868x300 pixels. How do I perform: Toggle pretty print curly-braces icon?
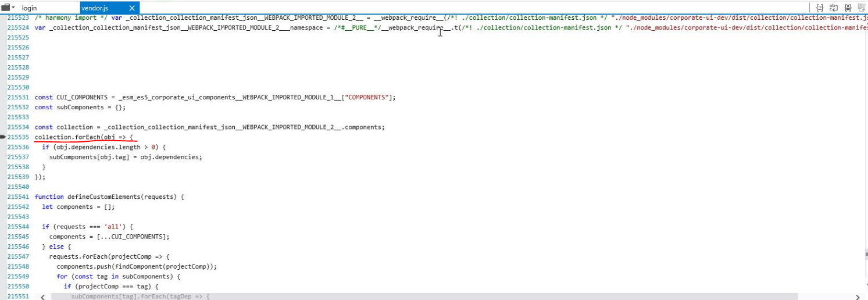(820, 8)
